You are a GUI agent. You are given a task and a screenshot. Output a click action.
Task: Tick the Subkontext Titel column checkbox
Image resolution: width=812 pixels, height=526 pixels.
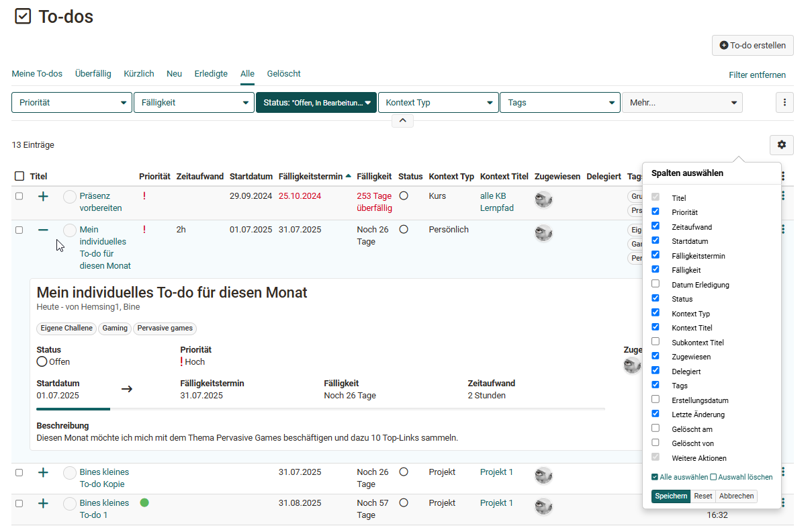pos(656,342)
